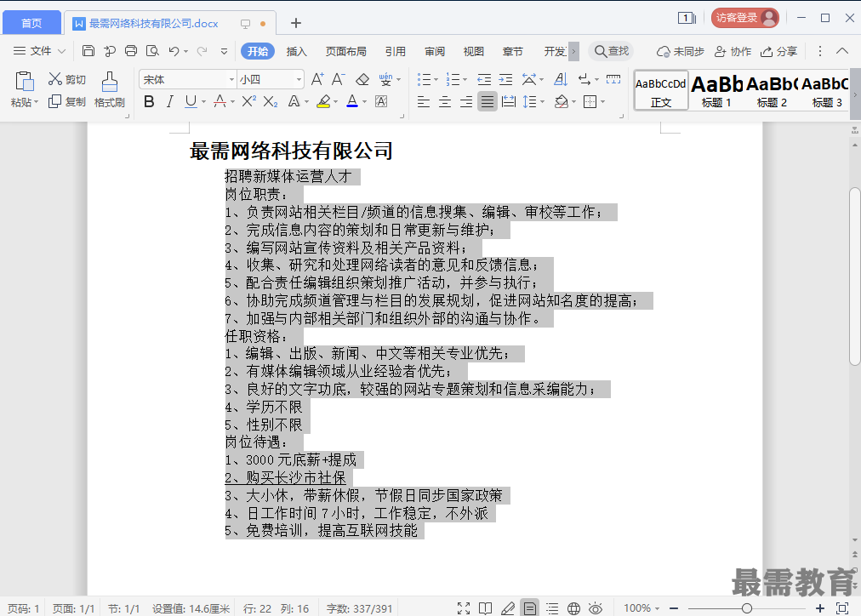Screen dimensions: 861x616
Task: Open customize quick access toolbar arrow
Action: coord(224,52)
